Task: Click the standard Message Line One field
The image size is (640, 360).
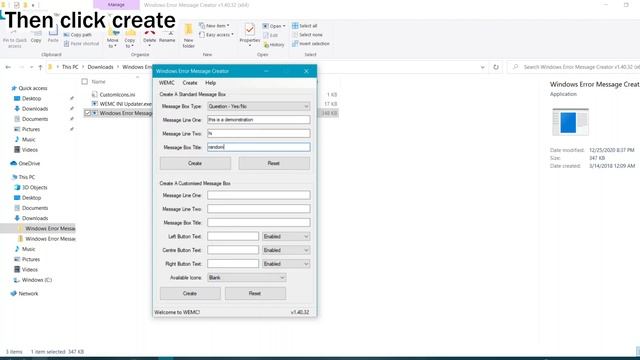Action: coord(258,120)
